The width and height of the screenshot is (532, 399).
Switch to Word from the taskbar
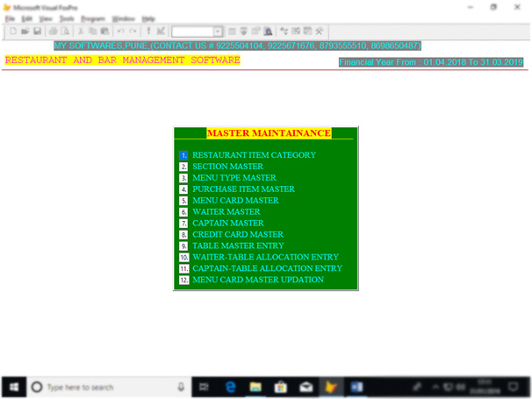[x=356, y=387]
